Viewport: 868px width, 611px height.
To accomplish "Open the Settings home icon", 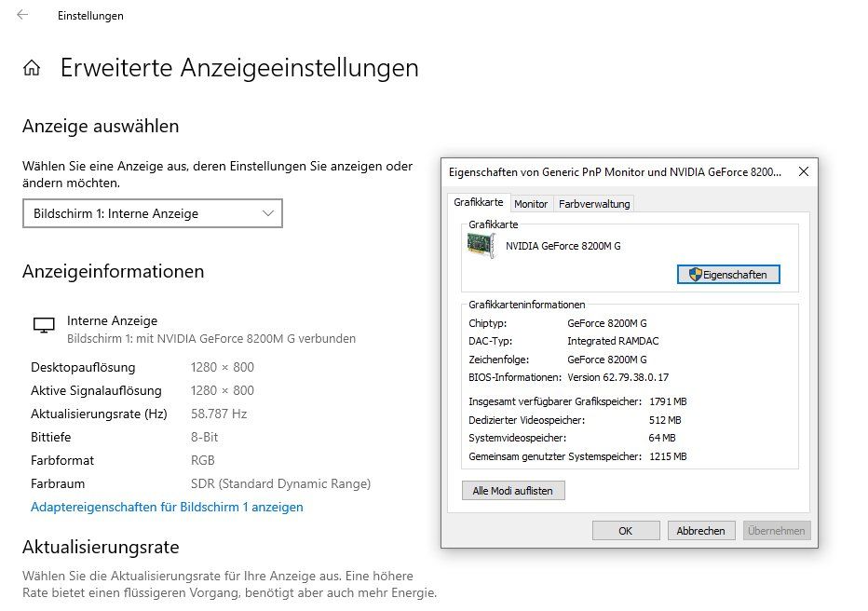I will click(x=32, y=67).
